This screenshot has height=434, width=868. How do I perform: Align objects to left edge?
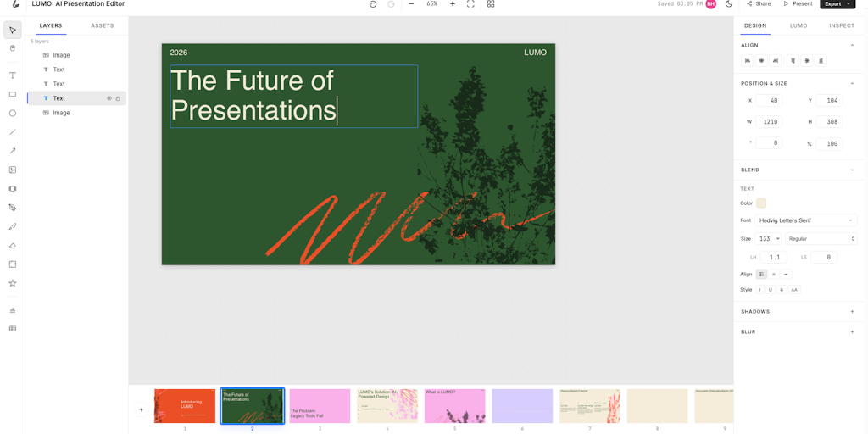(x=748, y=60)
